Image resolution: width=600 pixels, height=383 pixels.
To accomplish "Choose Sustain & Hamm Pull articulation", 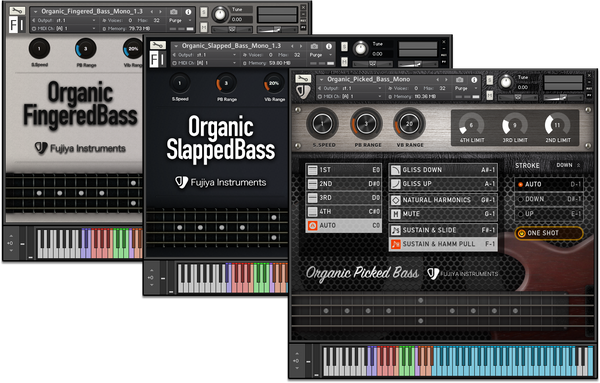I will pos(443,244).
